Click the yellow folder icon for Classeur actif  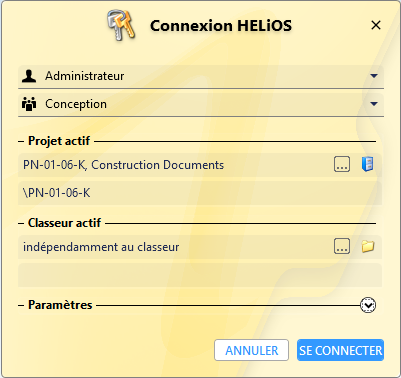pyautogui.click(x=368, y=247)
